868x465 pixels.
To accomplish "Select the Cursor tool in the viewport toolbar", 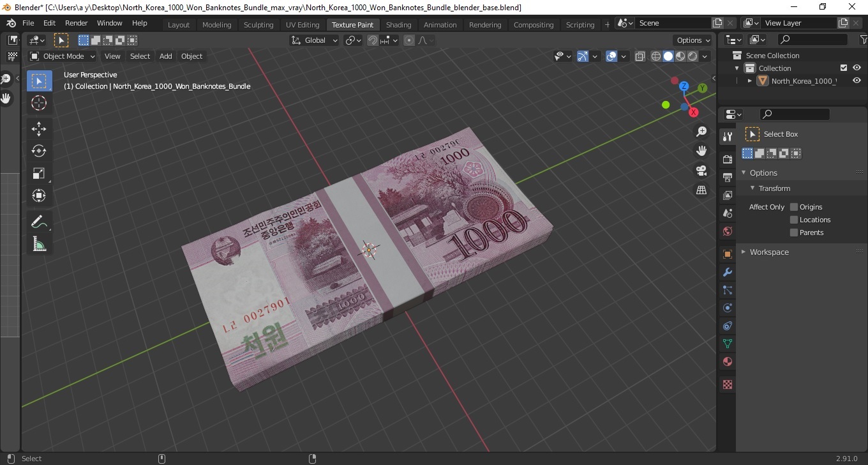I will pyautogui.click(x=39, y=103).
